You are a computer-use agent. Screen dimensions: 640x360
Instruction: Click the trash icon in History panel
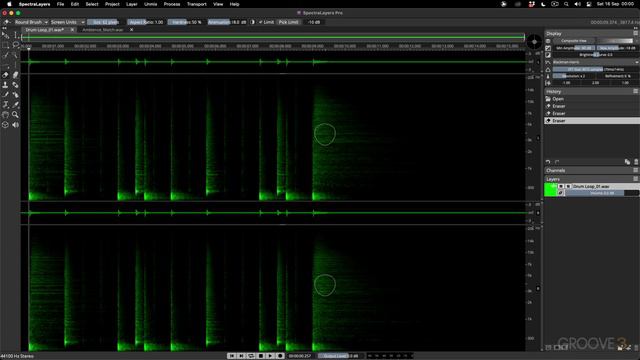tap(636, 162)
